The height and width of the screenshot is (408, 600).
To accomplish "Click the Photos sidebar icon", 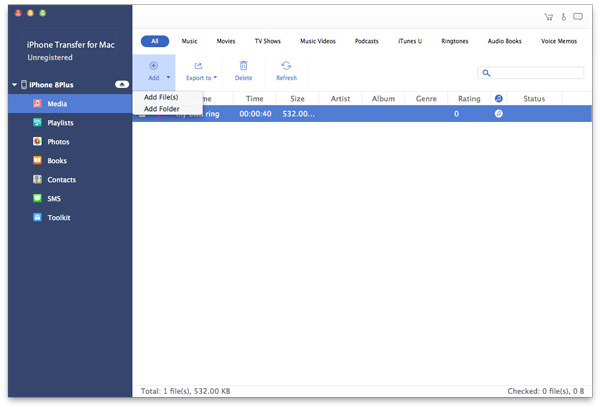I will coord(37,141).
